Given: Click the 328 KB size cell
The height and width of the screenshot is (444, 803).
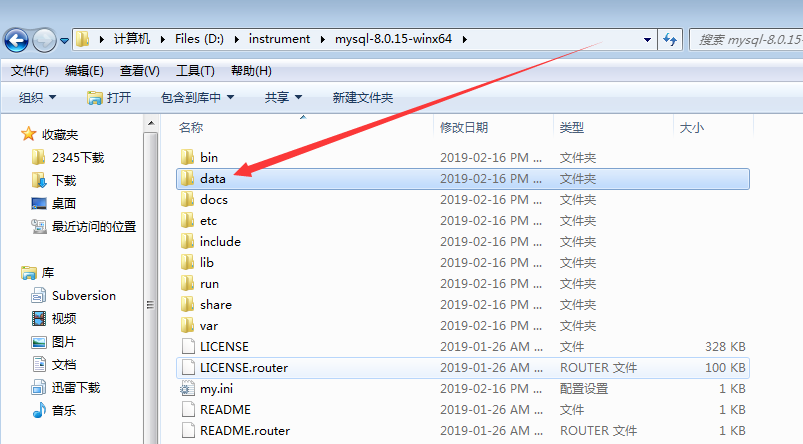Looking at the screenshot, I should [x=725, y=347].
